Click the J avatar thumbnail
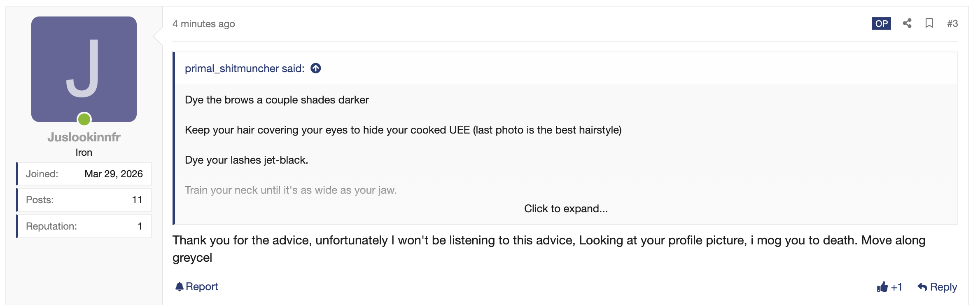The image size is (980, 305). (x=84, y=69)
